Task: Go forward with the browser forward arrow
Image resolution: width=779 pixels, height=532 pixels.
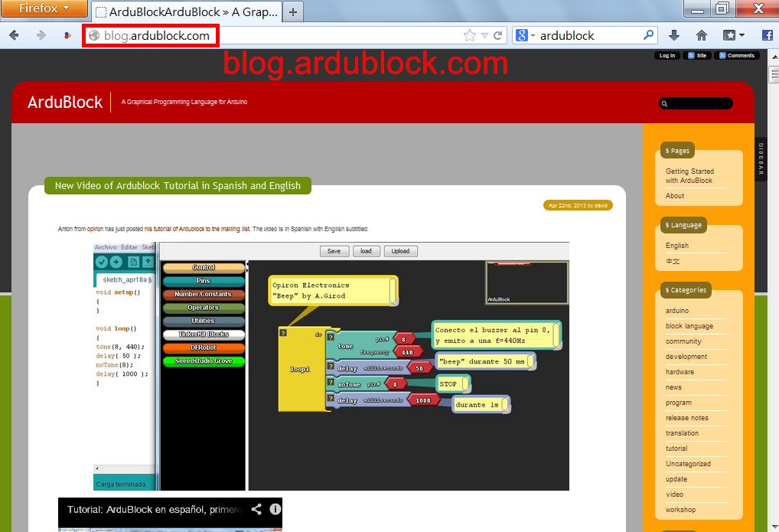Action: coord(41,35)
